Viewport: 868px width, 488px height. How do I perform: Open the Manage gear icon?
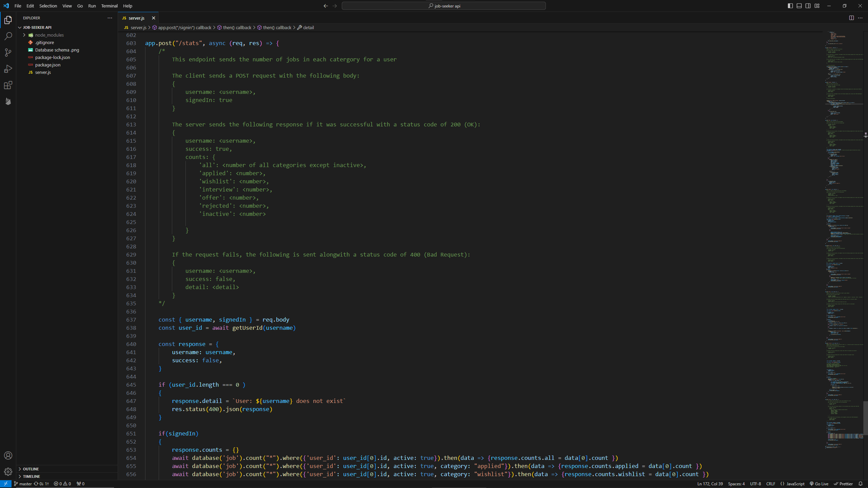[x=8, y=471]
